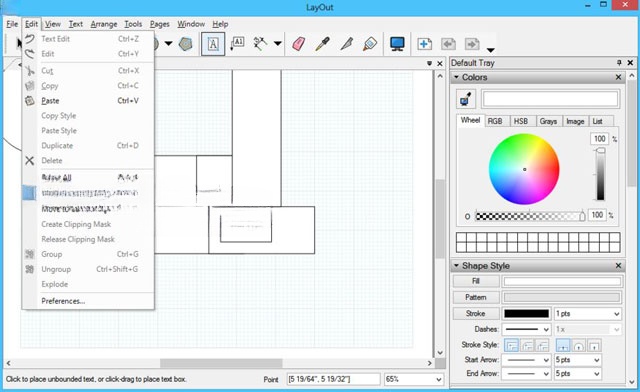This screenshot has height=392, width=640.
Task: Select the Join glue tool
Action: pyautogui.click(x=370, y=44)
